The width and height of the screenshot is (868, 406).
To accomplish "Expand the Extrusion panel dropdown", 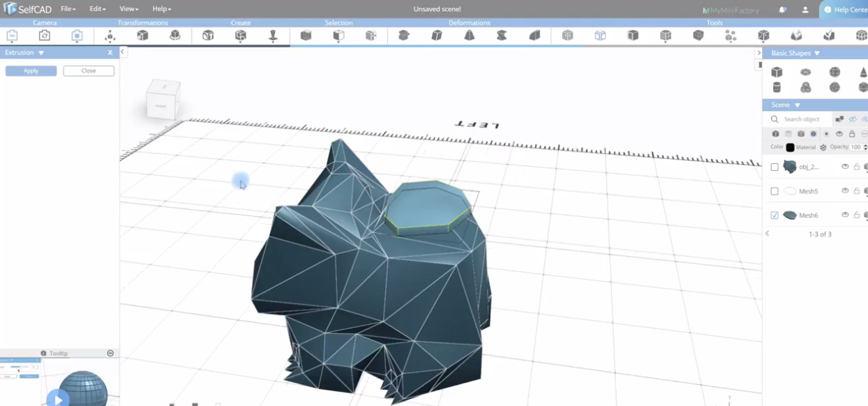I will click(x=41, y=53).
